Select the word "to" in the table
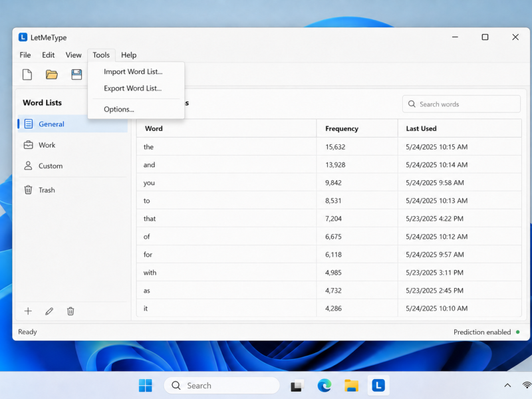 point(146,201)
